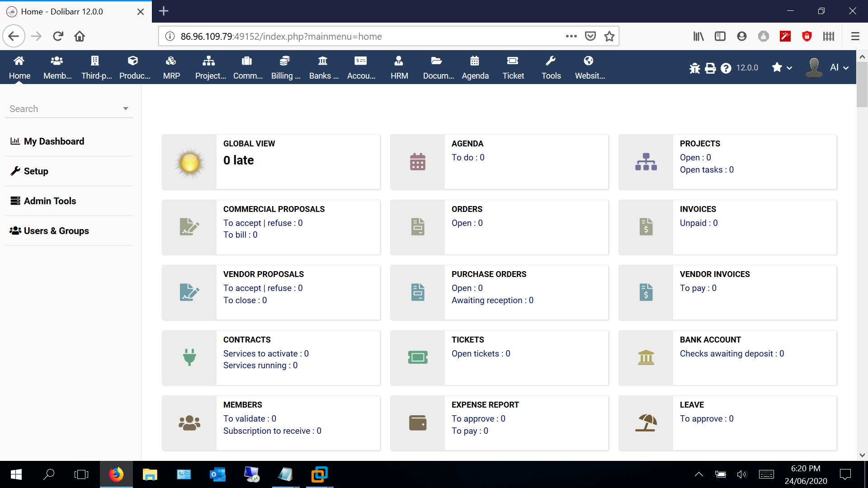Open Ticket module

click(x=513, y=67)
